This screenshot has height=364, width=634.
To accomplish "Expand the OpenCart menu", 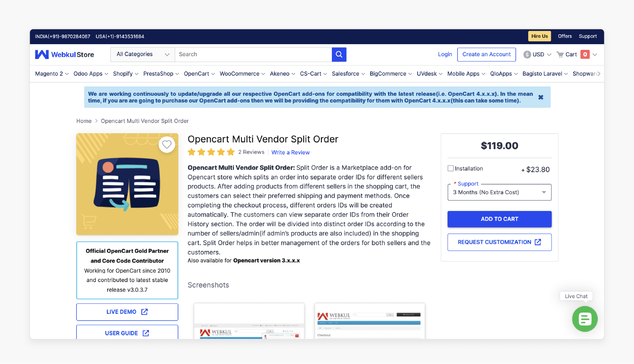I will (199, 74).
